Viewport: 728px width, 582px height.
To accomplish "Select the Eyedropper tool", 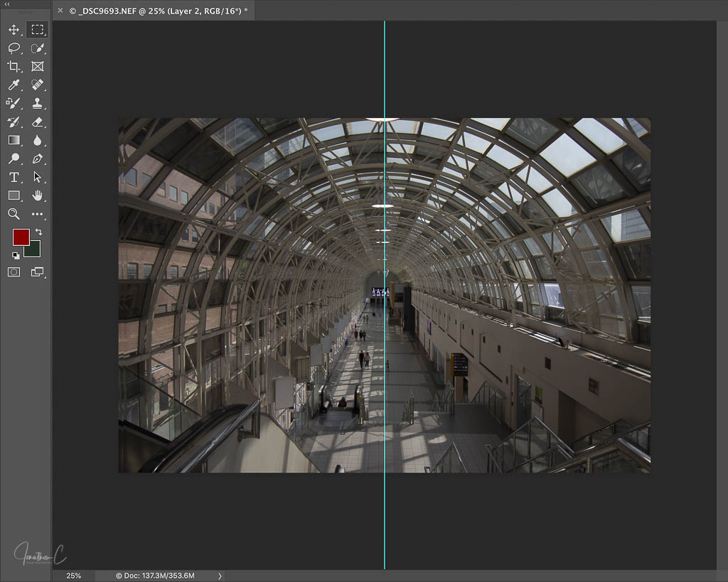I will [14, 85].
